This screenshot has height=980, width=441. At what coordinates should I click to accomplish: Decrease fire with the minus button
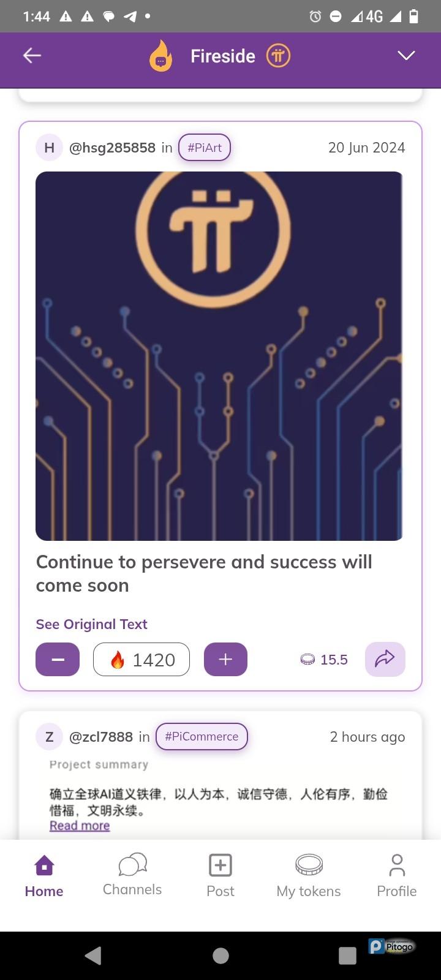pyautogui.click(x=58, y=659)
